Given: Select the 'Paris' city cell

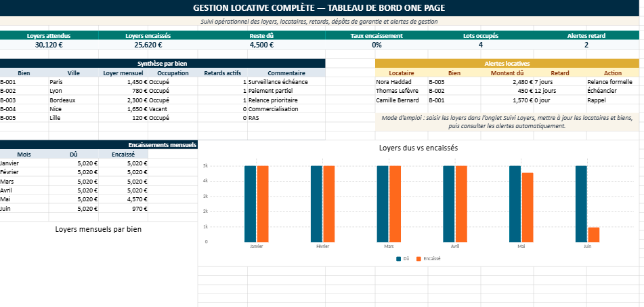Looking at the screenshot, I should pyautogui.click(x=74, y=82).
